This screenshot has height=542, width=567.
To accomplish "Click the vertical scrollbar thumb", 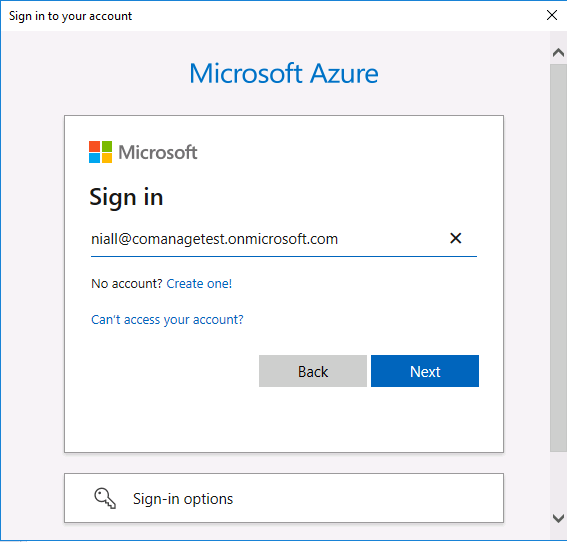I will (x=558, y=257).
